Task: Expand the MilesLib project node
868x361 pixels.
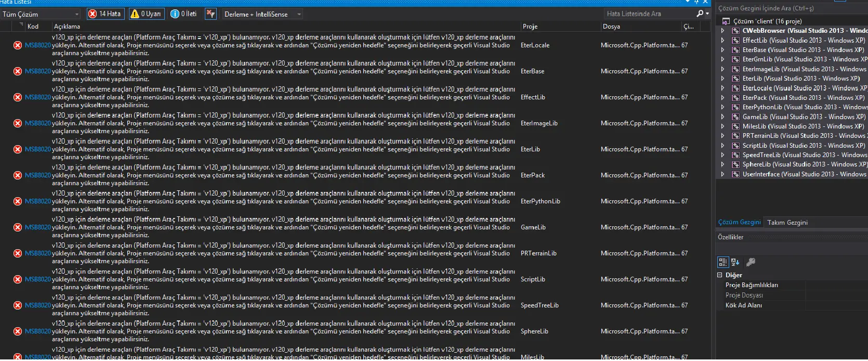Action: tap(722, 126)
